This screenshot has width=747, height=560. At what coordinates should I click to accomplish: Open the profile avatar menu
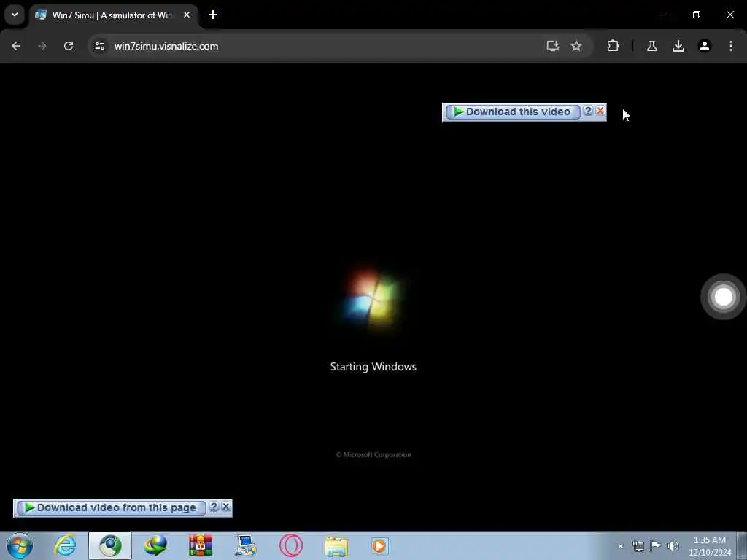point(705,46)
